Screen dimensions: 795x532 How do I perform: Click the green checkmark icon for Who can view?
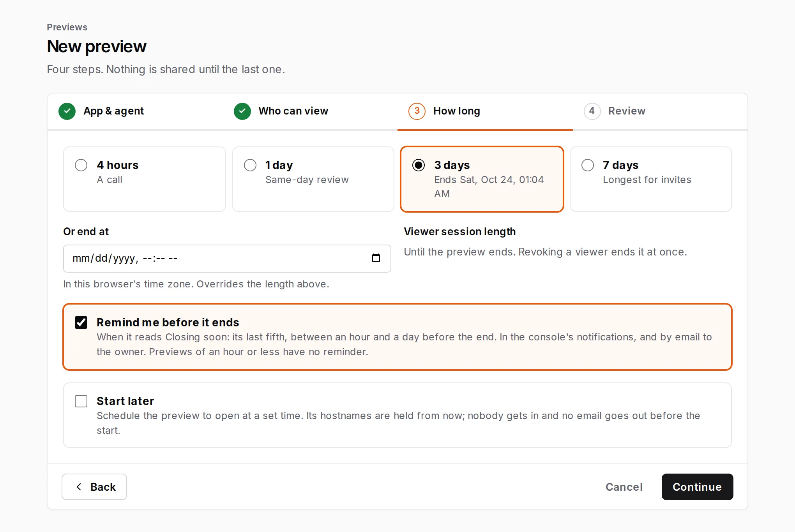[242, 111]
